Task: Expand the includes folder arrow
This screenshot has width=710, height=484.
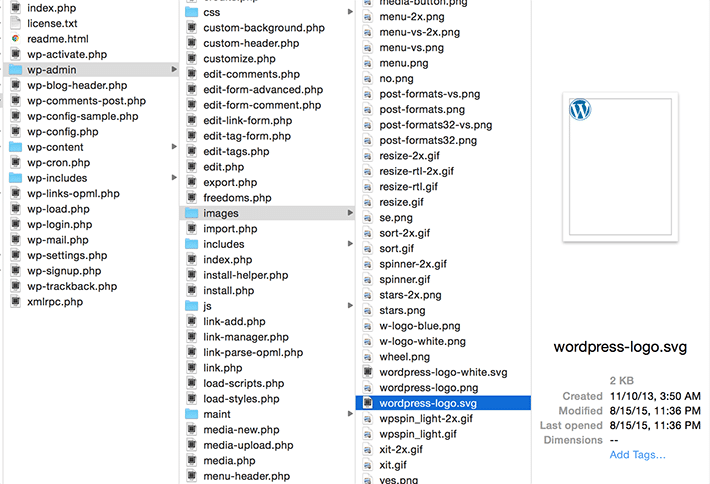Action: (350, 244)
